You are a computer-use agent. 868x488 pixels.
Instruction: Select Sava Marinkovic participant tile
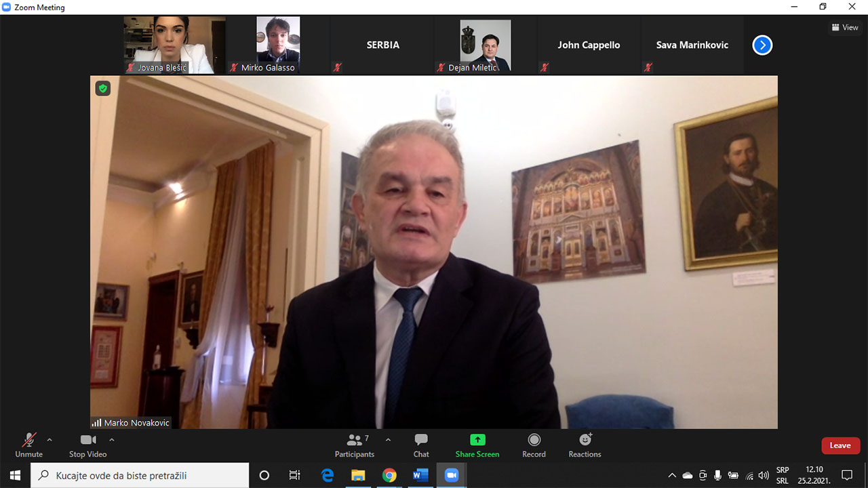pyautogui.click(x=692, y=45)
